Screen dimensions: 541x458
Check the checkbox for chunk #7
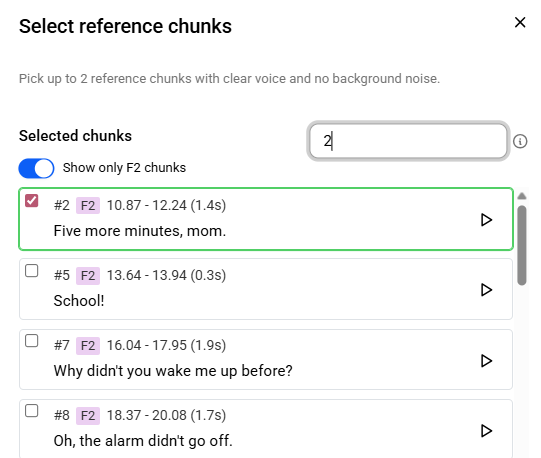[x=31, y=341]
